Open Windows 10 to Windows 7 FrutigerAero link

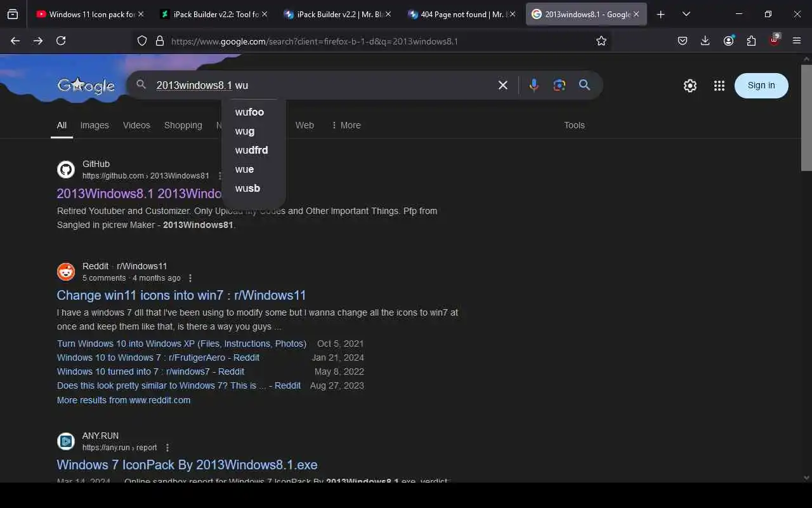point(158,358)
